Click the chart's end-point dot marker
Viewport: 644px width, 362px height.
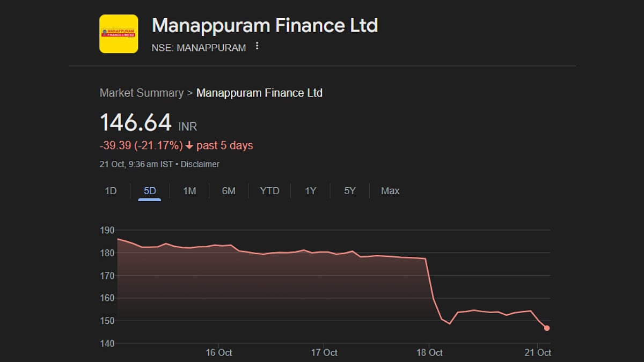(x=546, y=328)
